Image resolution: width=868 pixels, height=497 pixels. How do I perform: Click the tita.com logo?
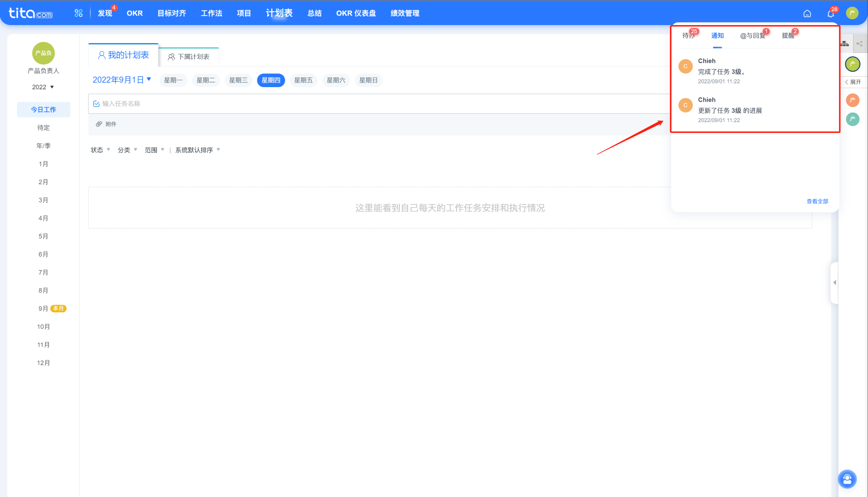31,13
